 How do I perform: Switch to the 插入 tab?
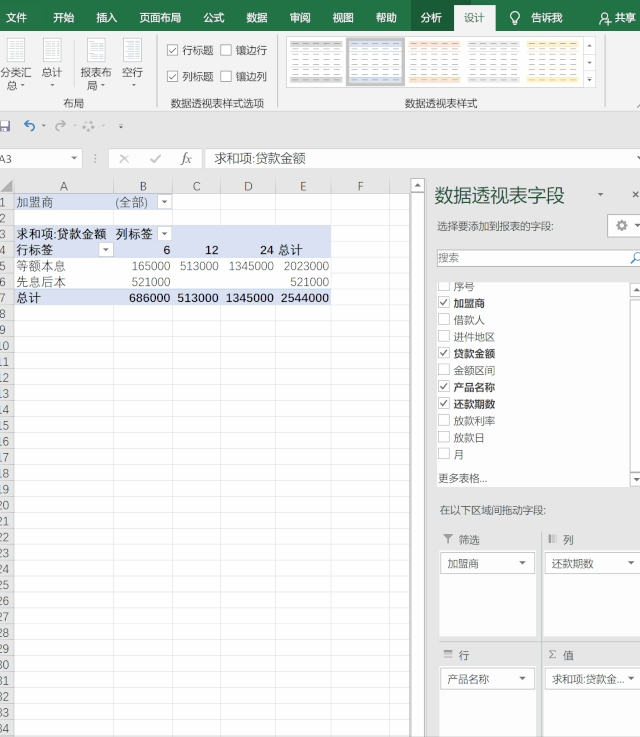pos(106,18)
